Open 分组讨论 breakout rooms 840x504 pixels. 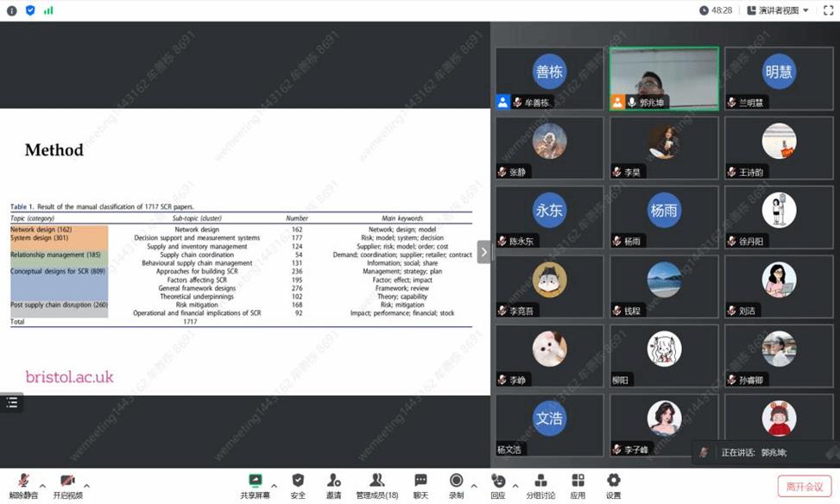540,482
